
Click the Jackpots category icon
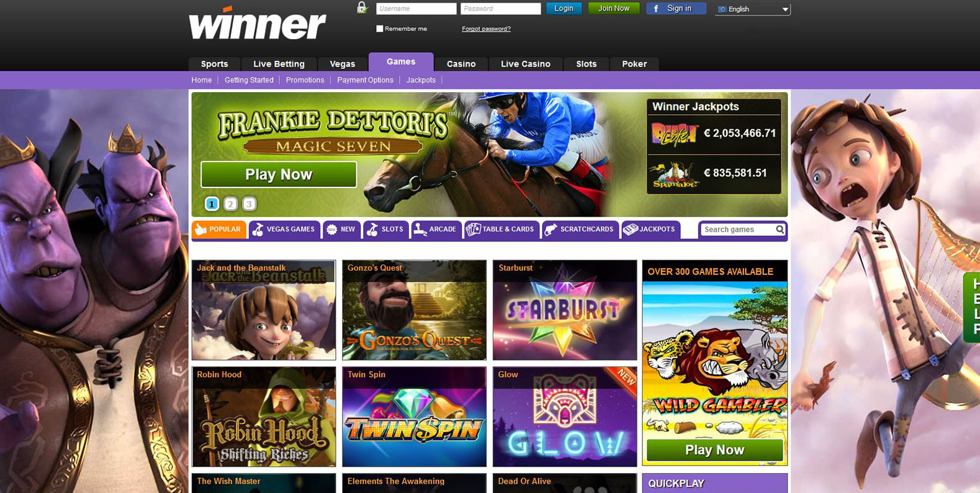pyautogui.click(x=631, y=229)
